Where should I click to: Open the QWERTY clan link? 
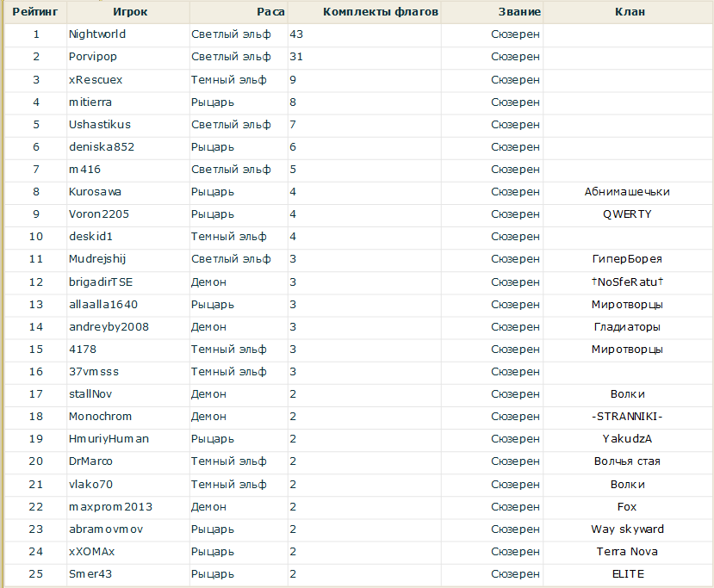(x=627, y=214)
